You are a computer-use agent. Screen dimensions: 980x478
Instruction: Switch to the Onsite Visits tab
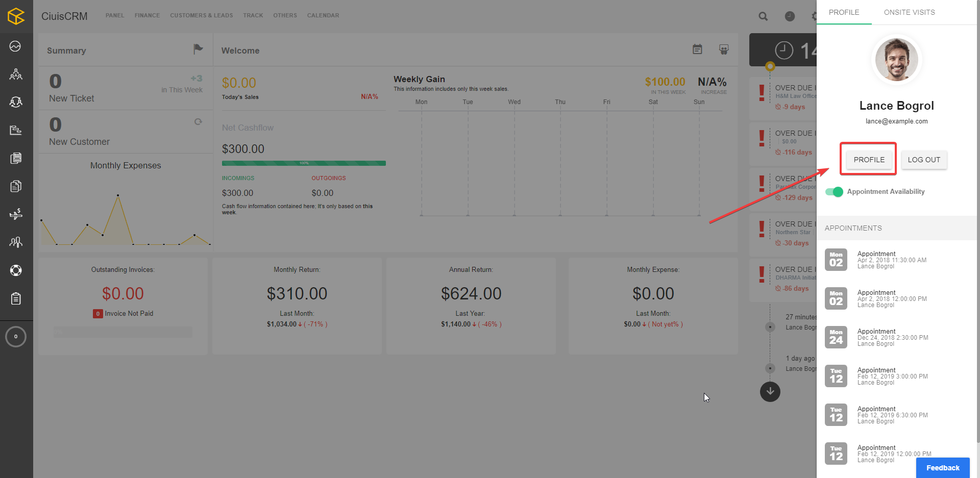pyautogui.click(x=909, y=12)
